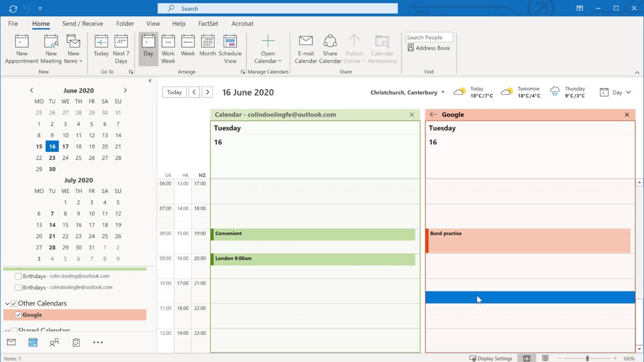The image size is (644, 362).
Task: Open Quick Access Toolbar customize arrow
Action: point(40,9)
